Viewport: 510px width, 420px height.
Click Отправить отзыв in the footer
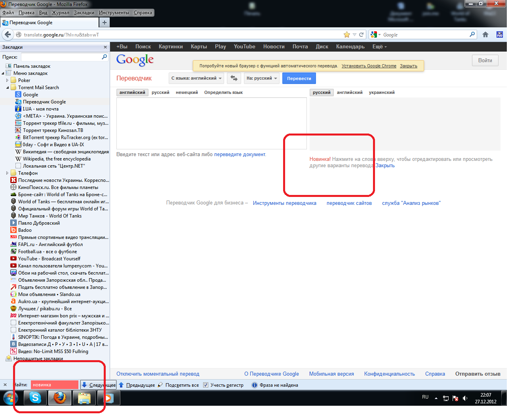[x=478, y=374]
